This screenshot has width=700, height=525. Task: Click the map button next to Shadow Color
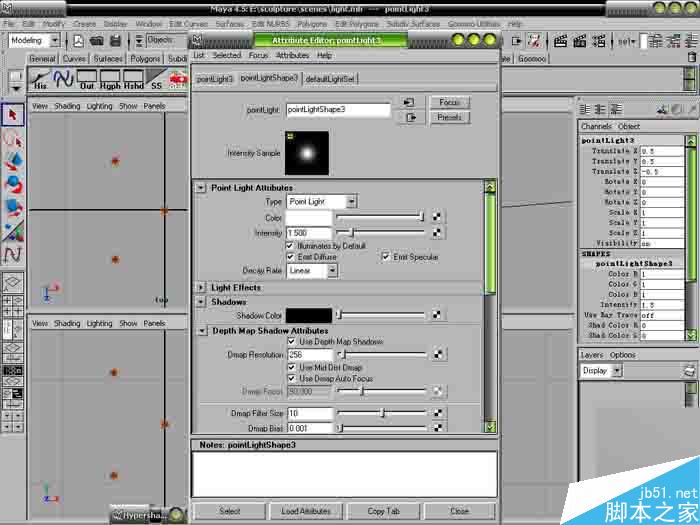437,315
